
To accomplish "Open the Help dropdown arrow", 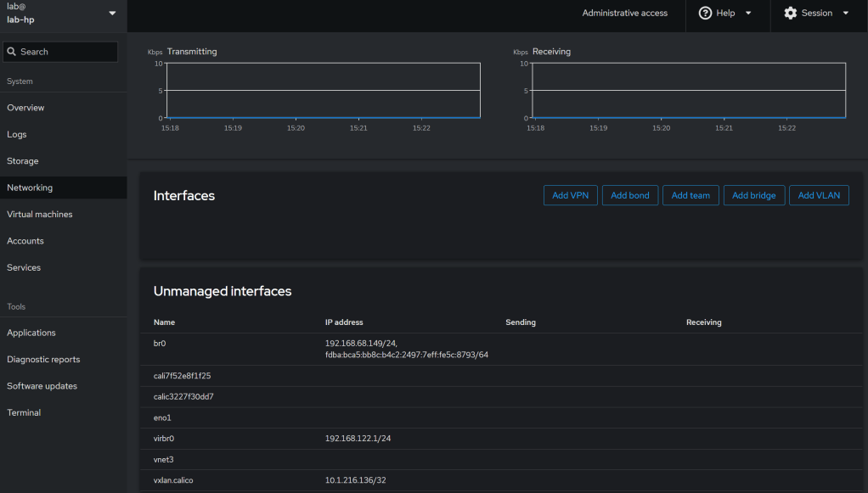I will tap(748, 14).
